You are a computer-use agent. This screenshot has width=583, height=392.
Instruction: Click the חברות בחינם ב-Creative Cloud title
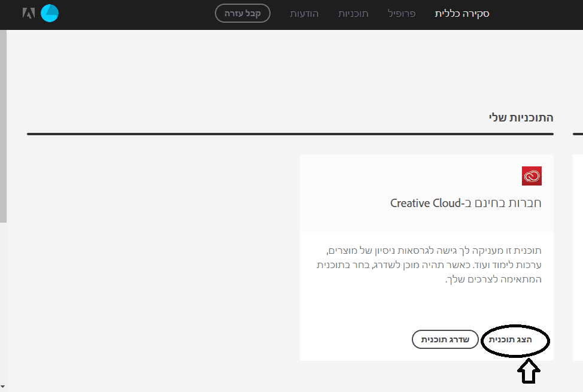click(466, 203)
